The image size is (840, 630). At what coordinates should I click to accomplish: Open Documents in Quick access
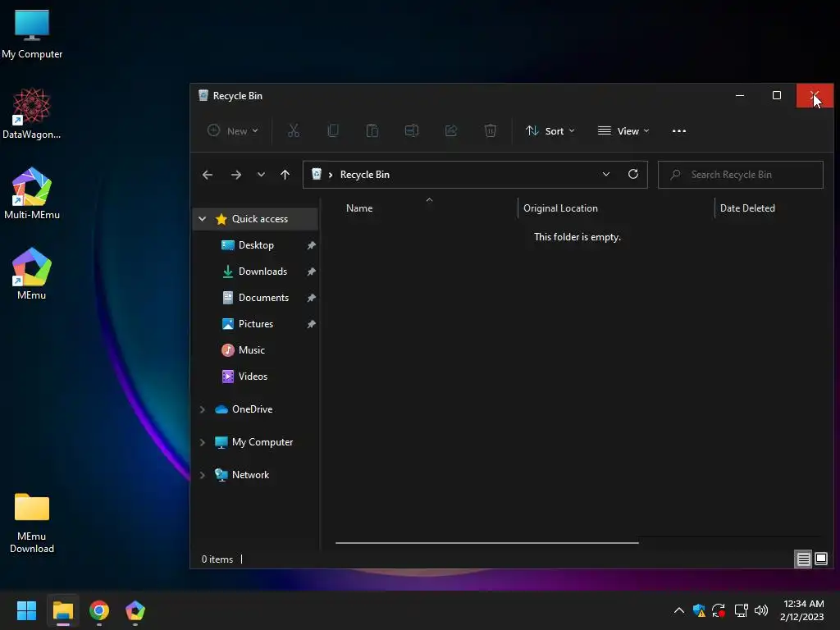[263, 297]
